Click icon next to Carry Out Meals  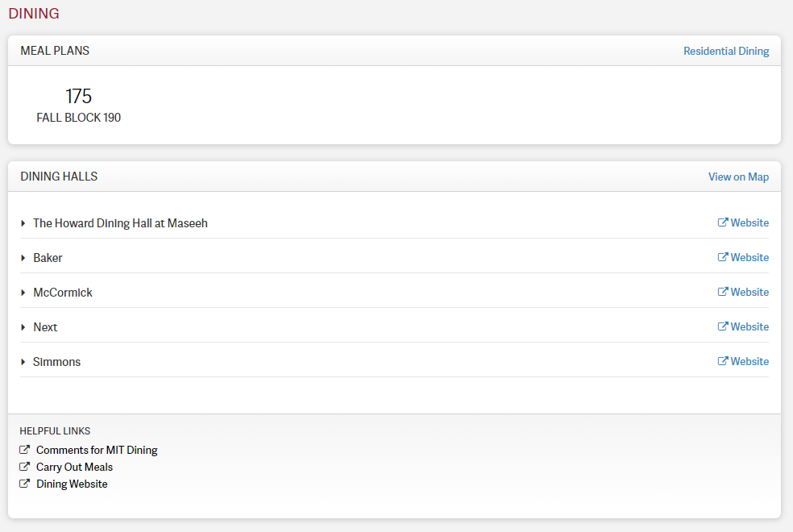(x=24, y=466)
